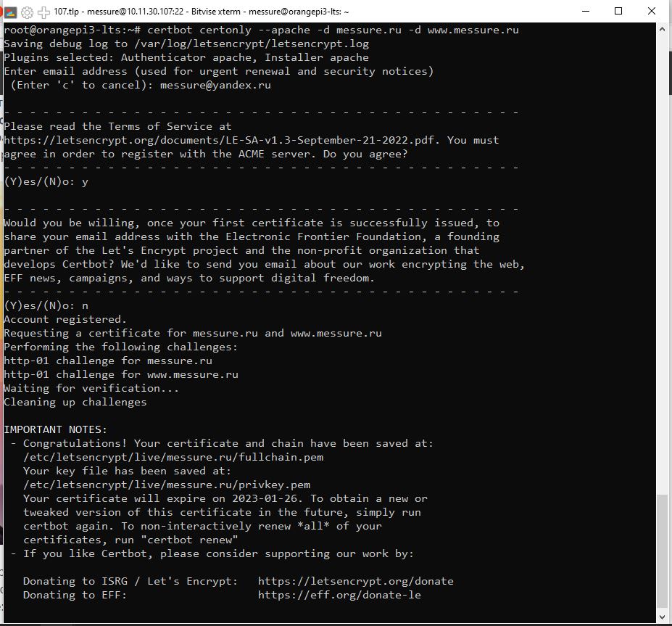The width and height of the screenshot is (672, 626).
Task: Click the plus icon to open new terminal
Action: coord(43,12)
